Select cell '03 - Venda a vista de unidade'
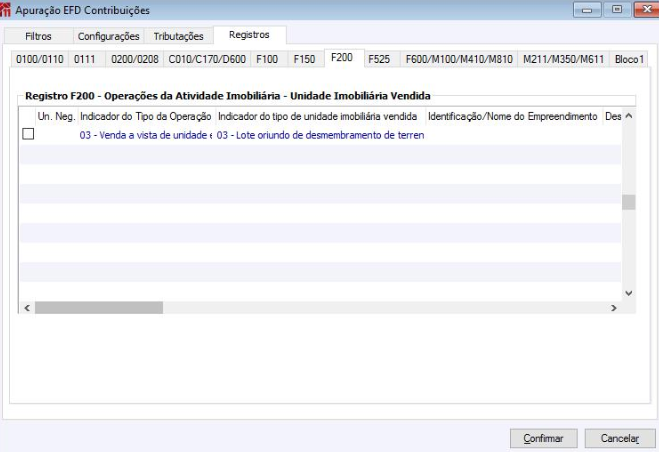This screenshot has width=659, height=452. tap(146, 135)
